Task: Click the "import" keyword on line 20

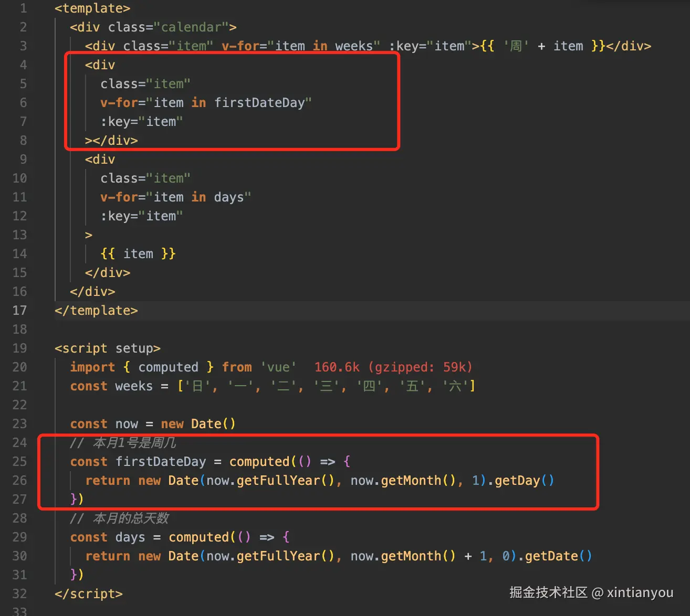Action: point(92,367)
